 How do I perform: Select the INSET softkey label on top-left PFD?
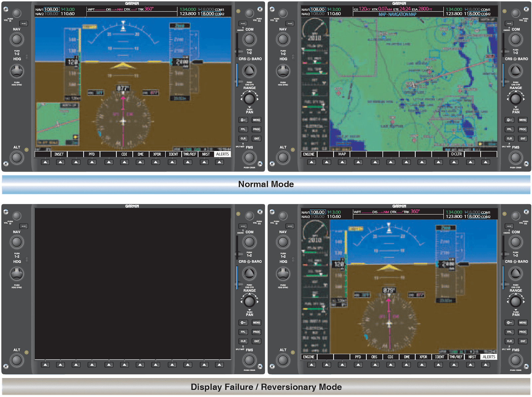click(59, 154)
